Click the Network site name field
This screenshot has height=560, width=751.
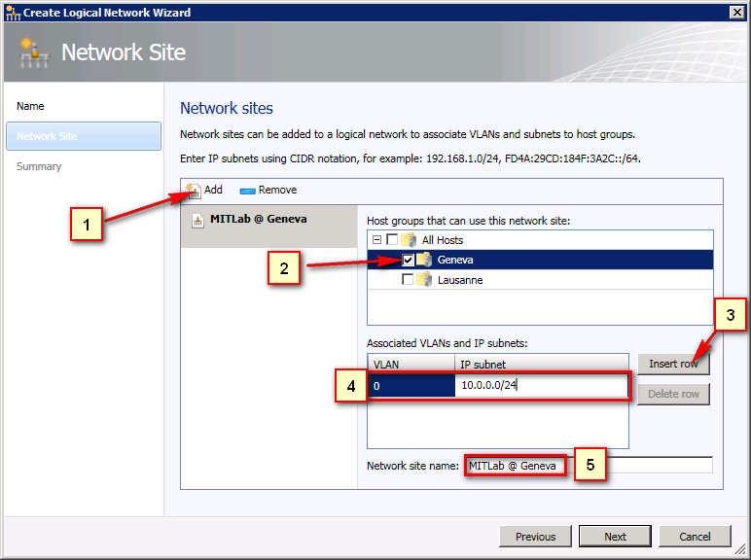pyautogui.click(x=637, y=466)
